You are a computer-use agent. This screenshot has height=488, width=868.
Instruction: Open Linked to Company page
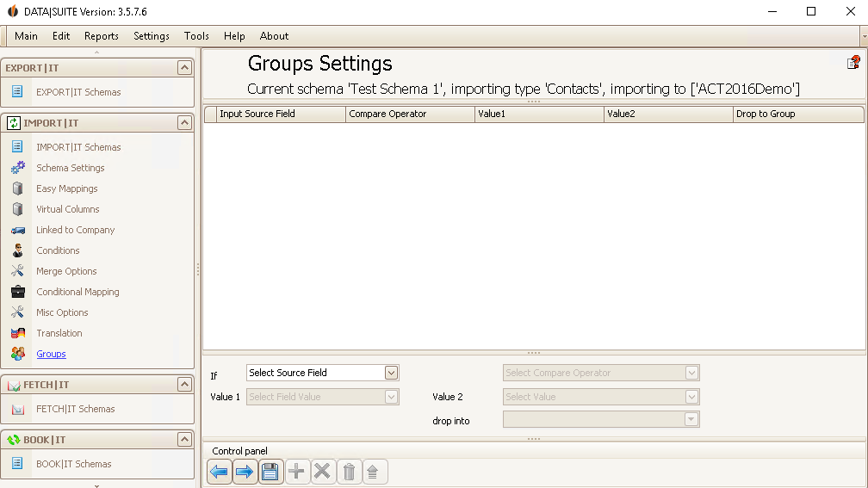pyautogui.click(x=75, y=230)
